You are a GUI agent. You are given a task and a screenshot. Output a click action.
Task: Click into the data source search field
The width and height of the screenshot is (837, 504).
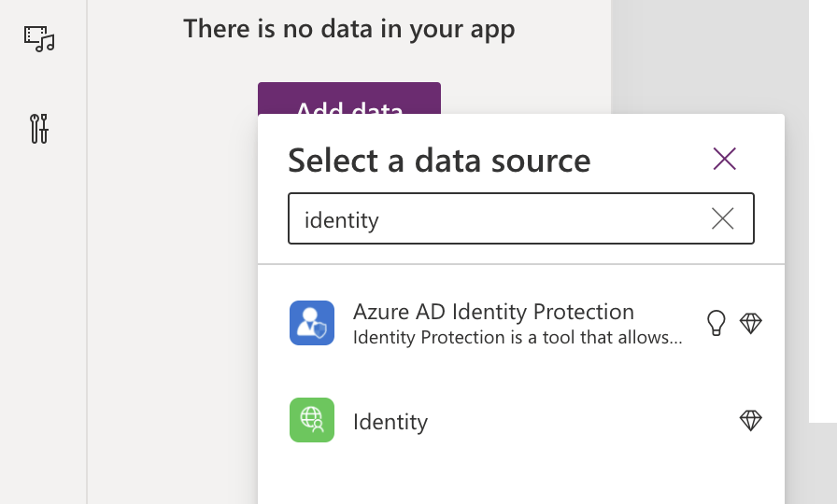tap(495, 219)
